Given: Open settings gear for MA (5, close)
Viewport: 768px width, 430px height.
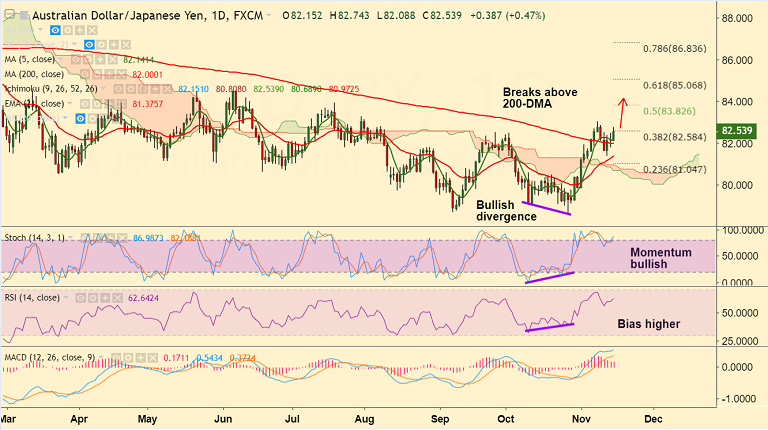Looking at the screenshot, I should [x=88, y=59].
